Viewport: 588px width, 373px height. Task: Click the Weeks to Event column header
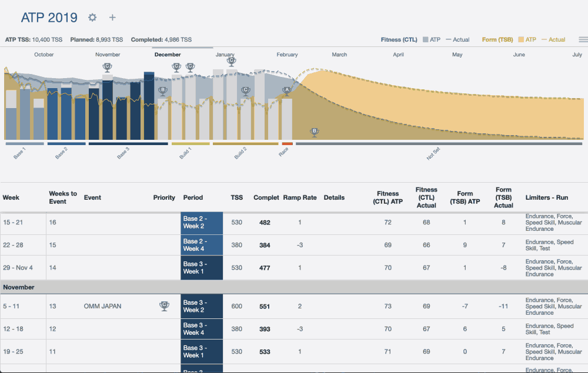point(63,197)
